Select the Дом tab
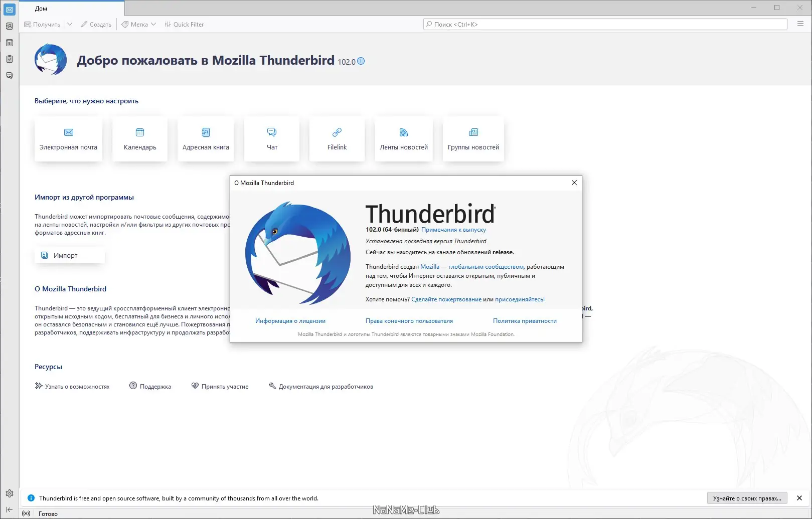The height and width of the screenshot is (519, 812). tap(71, 9)
